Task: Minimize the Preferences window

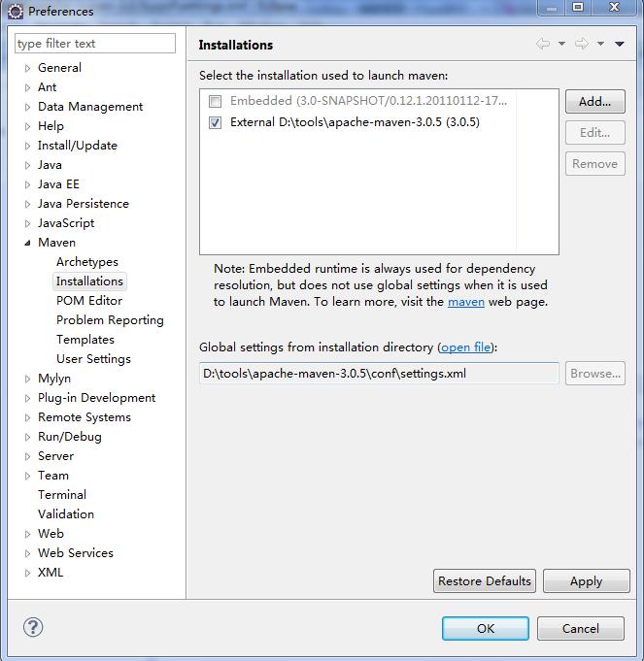Action: [551, 7]
